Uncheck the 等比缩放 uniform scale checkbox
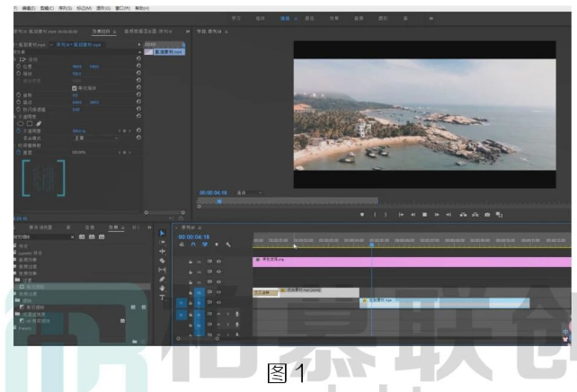Screen dimensions: 577x392 tap(75, 88)
